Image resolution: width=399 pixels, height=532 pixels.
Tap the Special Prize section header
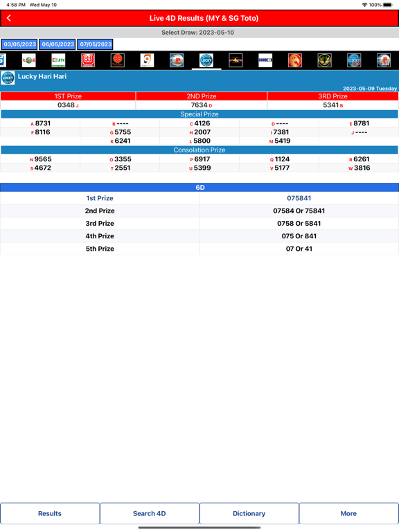199,114
